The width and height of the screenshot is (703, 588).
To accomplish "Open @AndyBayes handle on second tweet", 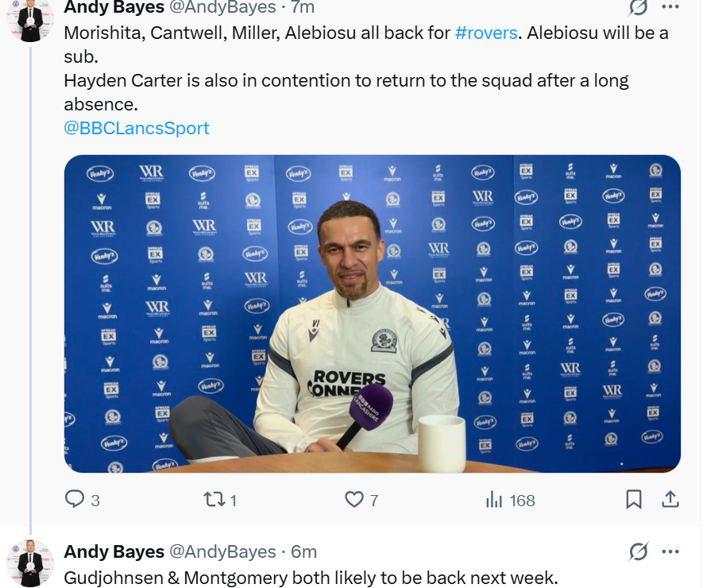I will 222,551.
